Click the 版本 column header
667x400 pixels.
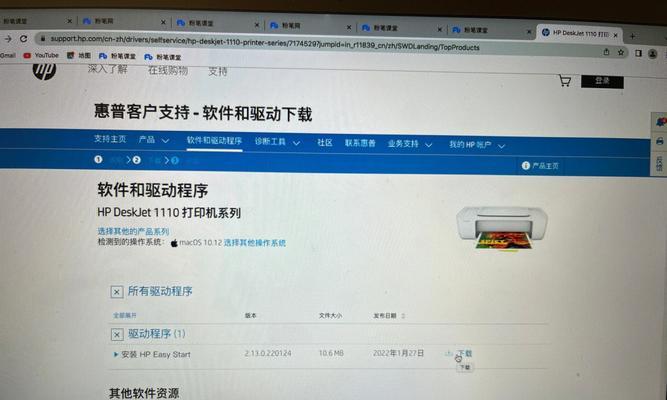251,315
